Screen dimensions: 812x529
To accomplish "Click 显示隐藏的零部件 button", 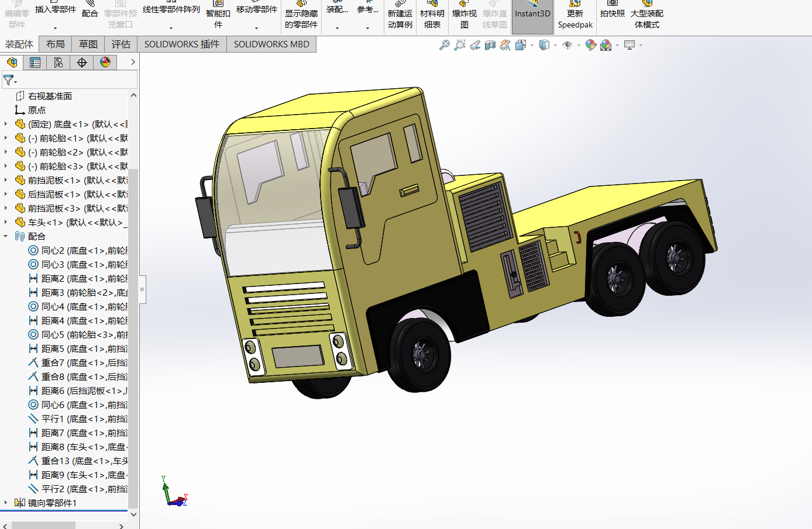I will (x=301, y=16).
